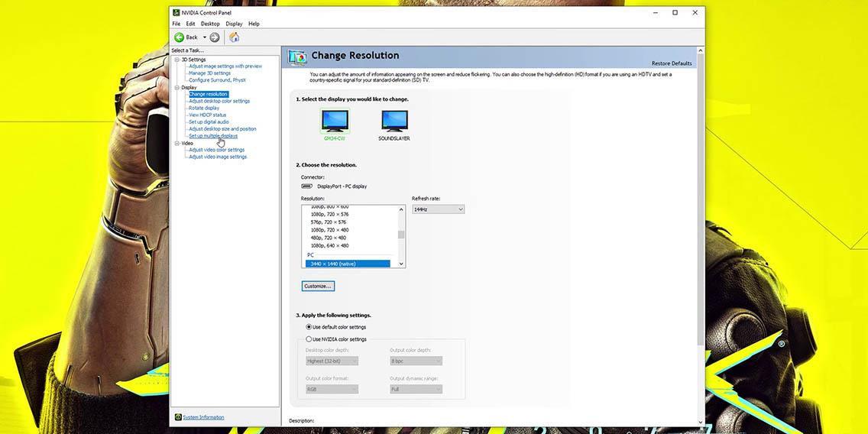This screenshot has width=868, height=434.
Task: Select resolution 1080p, 720 × 576
Action: [x=329, y=214]
